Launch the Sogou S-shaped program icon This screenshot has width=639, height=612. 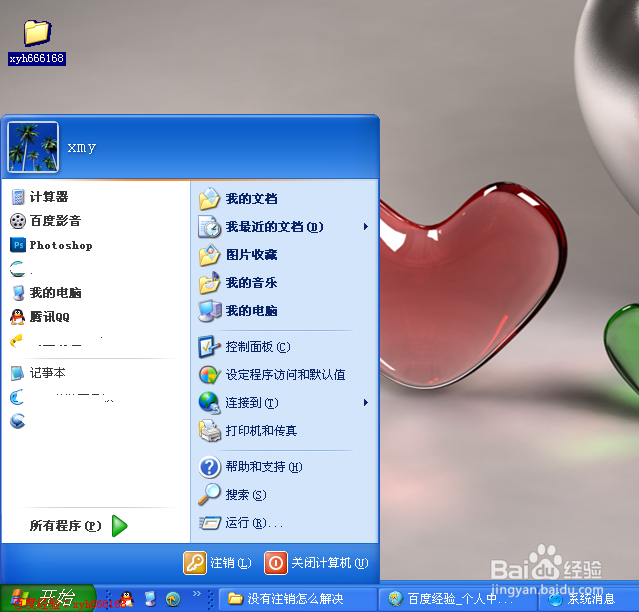coord(18,421)
